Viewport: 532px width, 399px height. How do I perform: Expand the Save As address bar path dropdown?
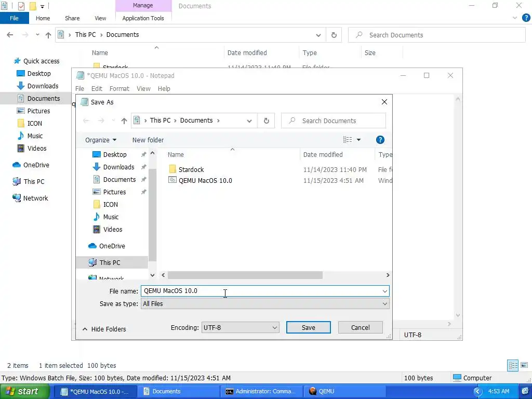point(249,121)
